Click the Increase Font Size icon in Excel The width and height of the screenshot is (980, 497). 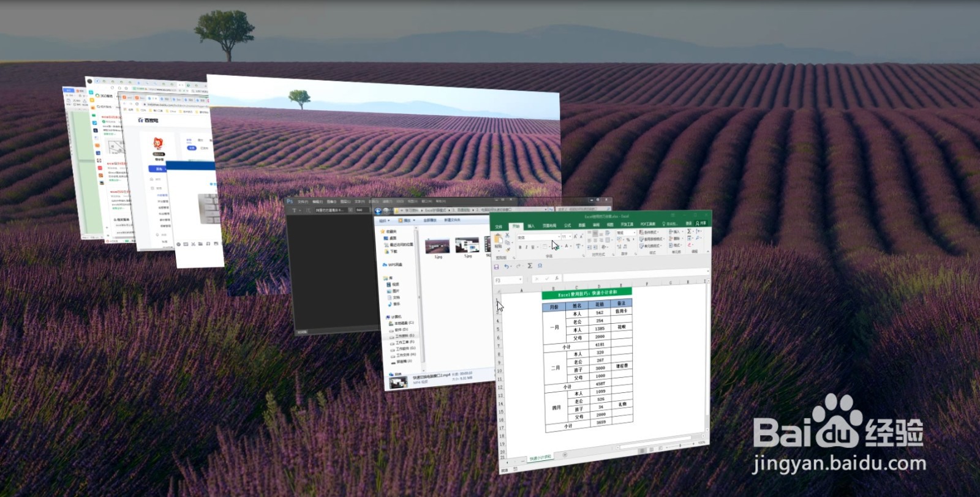point(575,236)
